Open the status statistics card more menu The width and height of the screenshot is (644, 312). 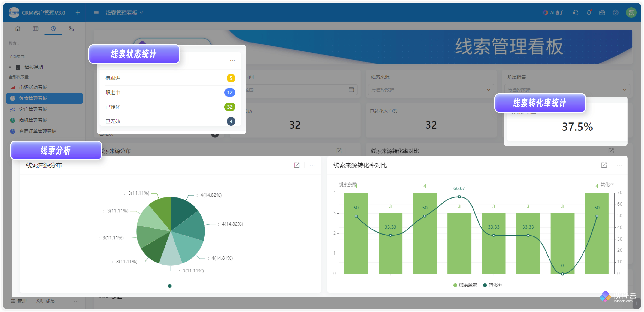(x=233, y=61)
